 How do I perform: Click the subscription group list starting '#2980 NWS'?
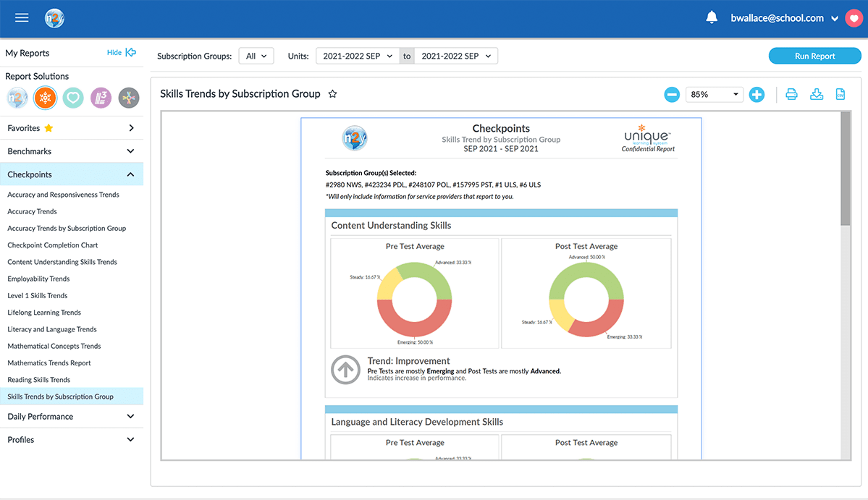pyautogui.click(x=433, y=185)
